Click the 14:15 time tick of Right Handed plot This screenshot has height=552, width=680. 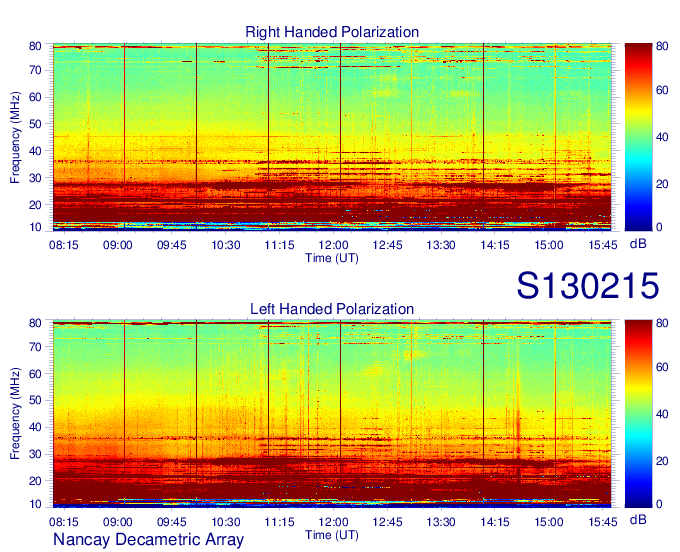pos(495,245)
